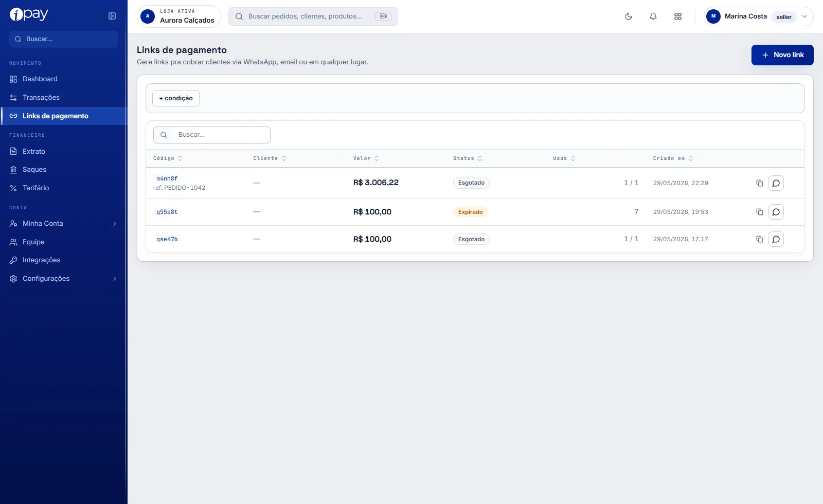Sort table by Criado em column
The image size is (823, 504).
[673, 158]
